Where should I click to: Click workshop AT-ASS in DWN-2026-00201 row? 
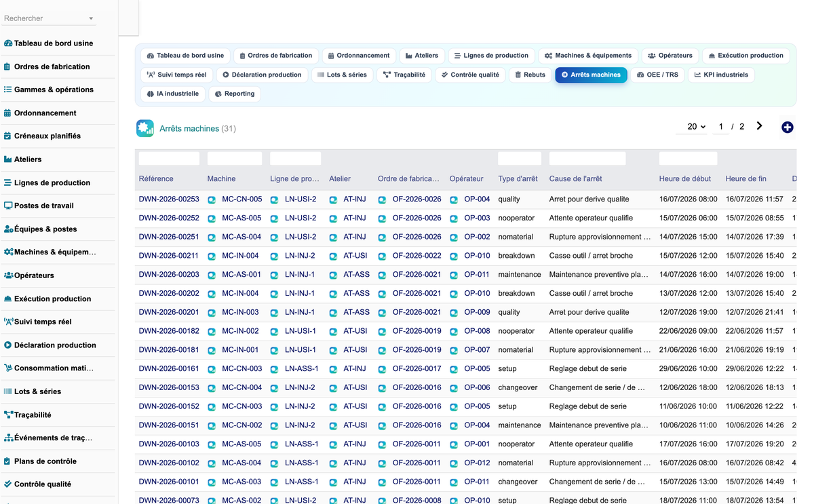(357, 312)
